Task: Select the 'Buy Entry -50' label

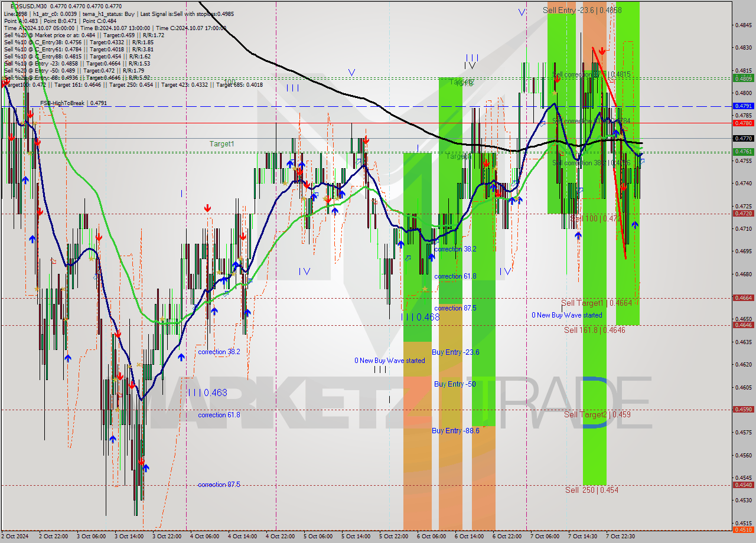Action: pyautogui.click(x=455, y=384)
